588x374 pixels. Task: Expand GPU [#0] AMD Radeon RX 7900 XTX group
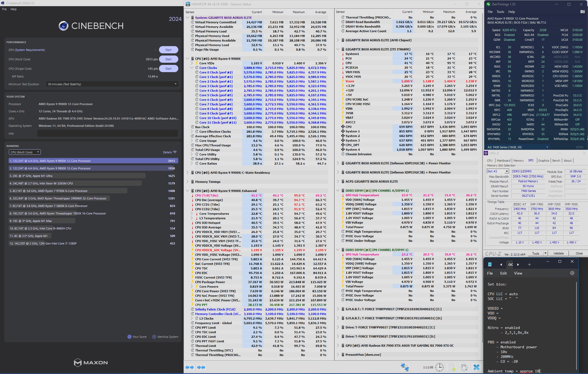click(338, 346)
